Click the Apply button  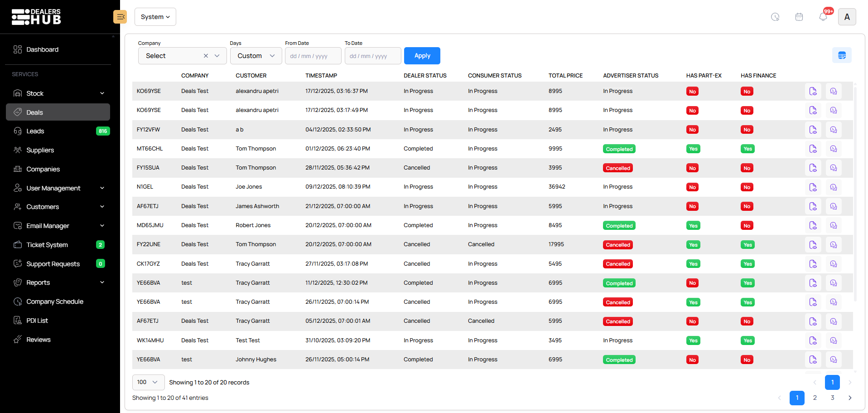tap(422, 56)
